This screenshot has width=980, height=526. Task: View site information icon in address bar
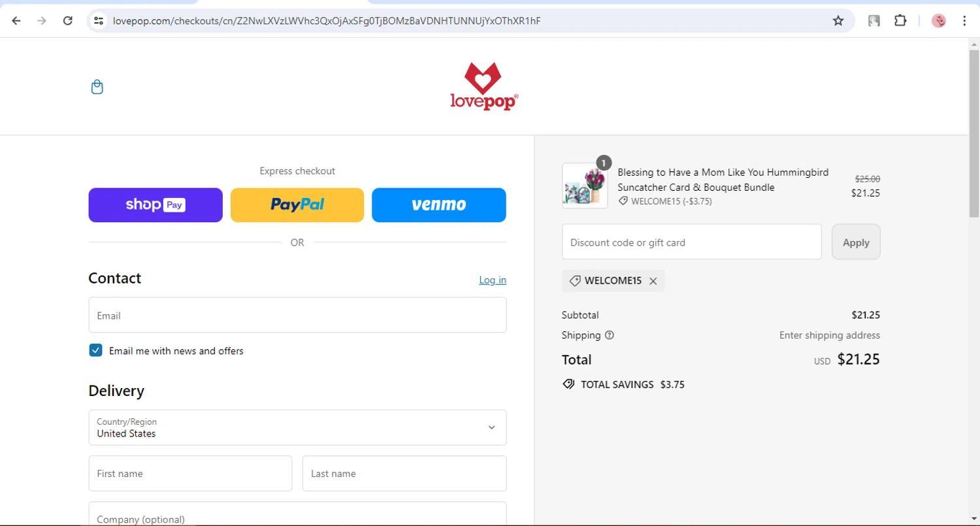[99, 21]
